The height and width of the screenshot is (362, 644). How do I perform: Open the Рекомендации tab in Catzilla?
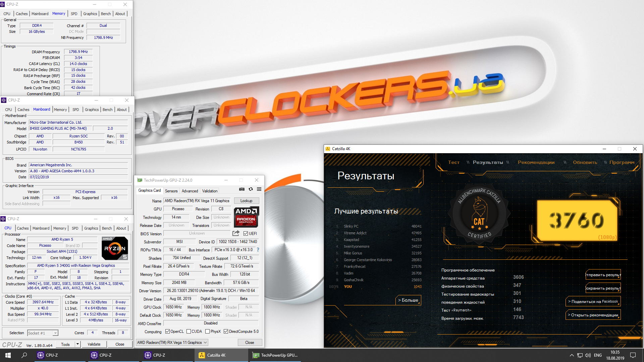[536, 162]
